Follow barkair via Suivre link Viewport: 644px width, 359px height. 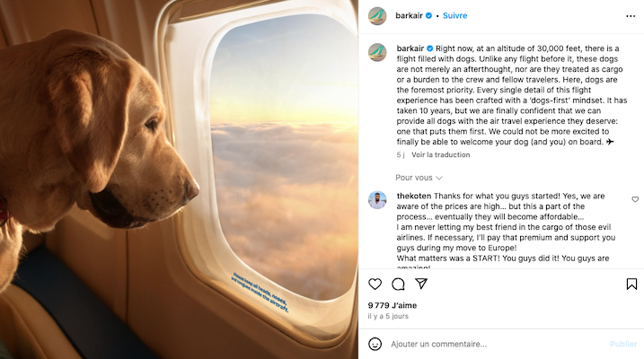(x=454, y=15)
